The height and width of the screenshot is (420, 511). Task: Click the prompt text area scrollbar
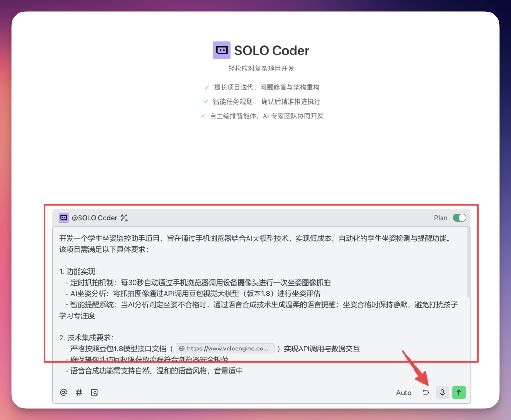point(468,265)
